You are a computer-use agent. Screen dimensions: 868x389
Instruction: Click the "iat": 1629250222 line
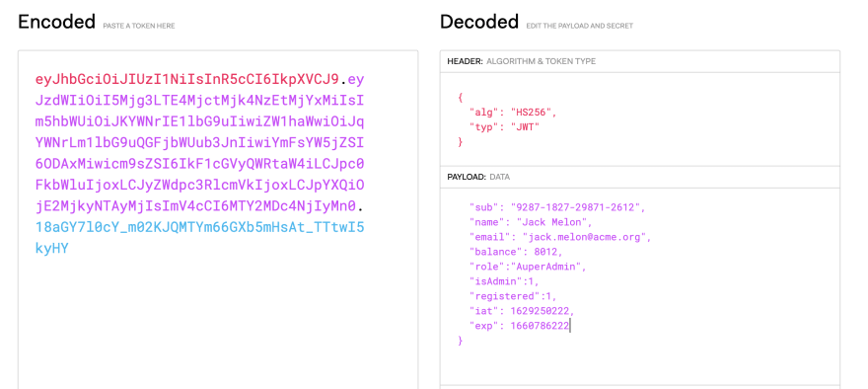[522, 311]
